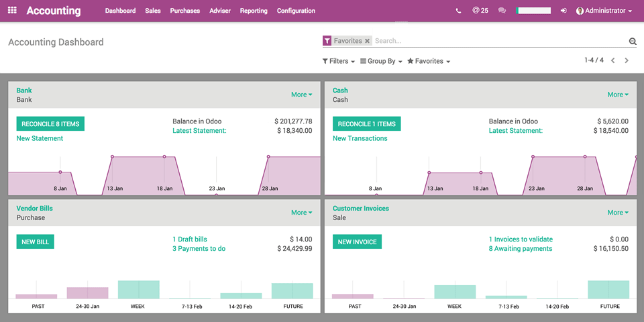Click the phone call icon

coord(458,11)
